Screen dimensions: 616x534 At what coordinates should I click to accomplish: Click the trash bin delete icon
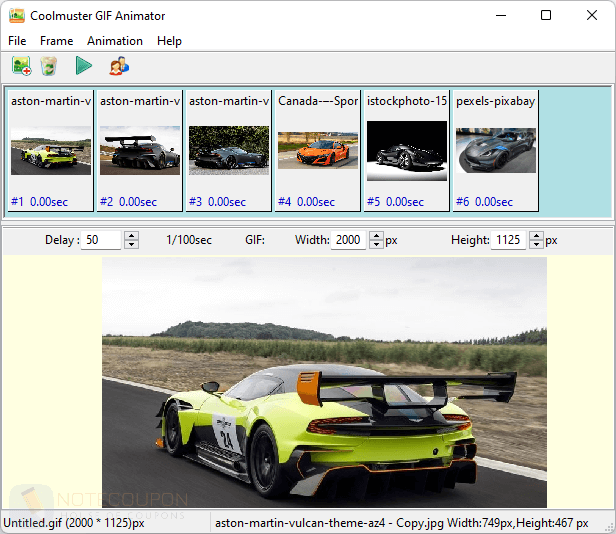pyautogui.click(x=49, y=66)
